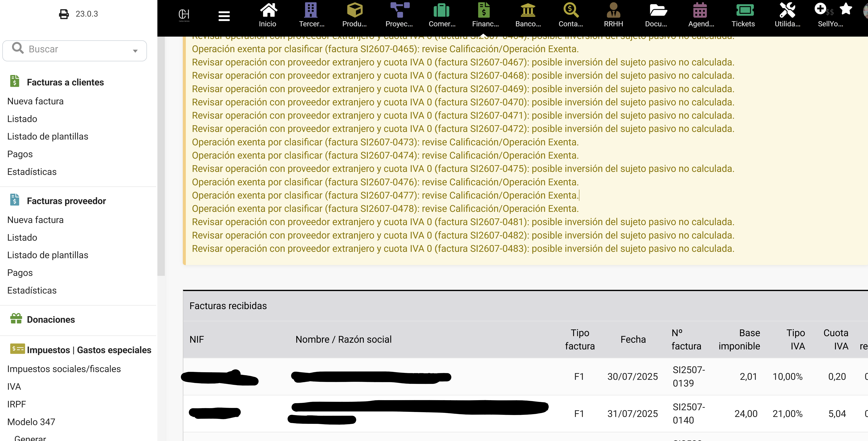Open Listado de plantillas under Facturas a clientes
Screen dimensions: 868x441
48,136
